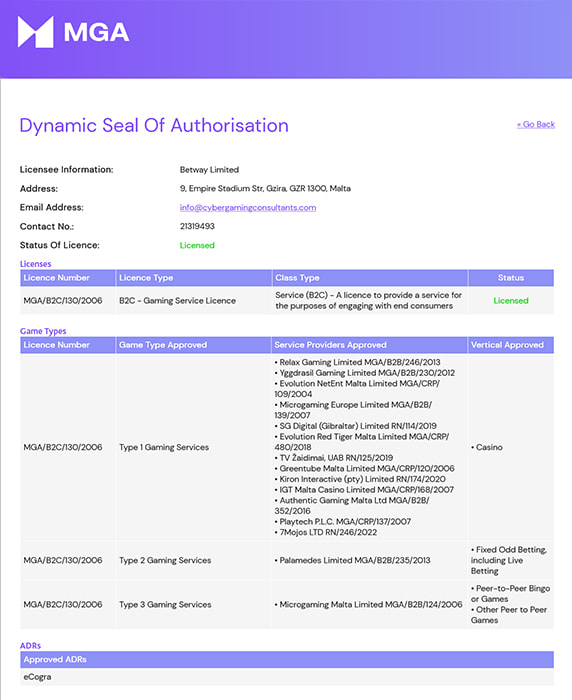The image size is (572, 700).
Task: Click Yggdrasil Gaming Limited provider entry
Action: pyautogui.click(x=364, y=373)
